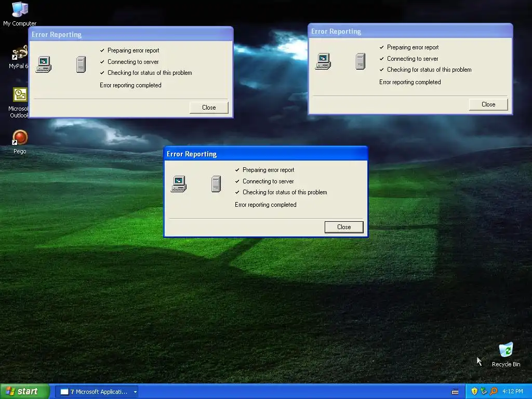Screen dimensions: 532x399
Task: Click 'Checking for status of this problem' in left inactive dialog
Action: pos(150,73)
